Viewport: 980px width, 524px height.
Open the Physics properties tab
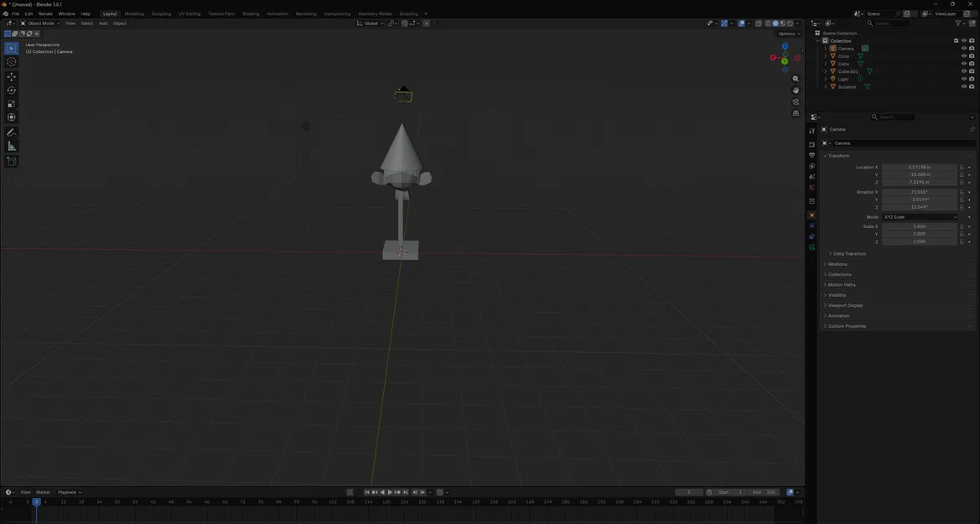811,226
